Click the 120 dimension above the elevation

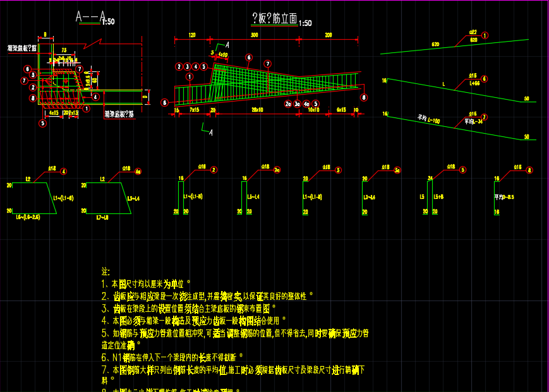[191, 35]
